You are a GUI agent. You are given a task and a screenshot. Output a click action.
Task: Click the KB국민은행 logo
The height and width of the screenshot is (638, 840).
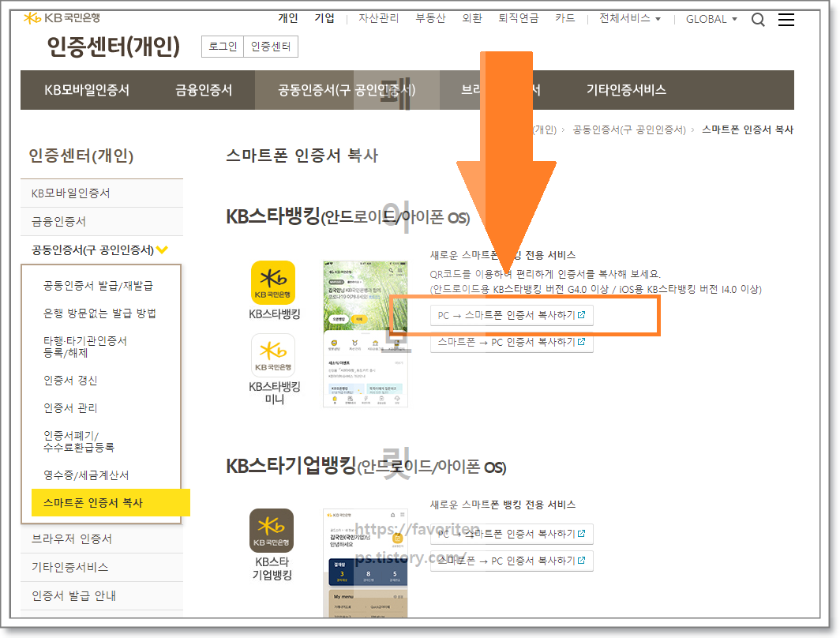click(62, 17)
